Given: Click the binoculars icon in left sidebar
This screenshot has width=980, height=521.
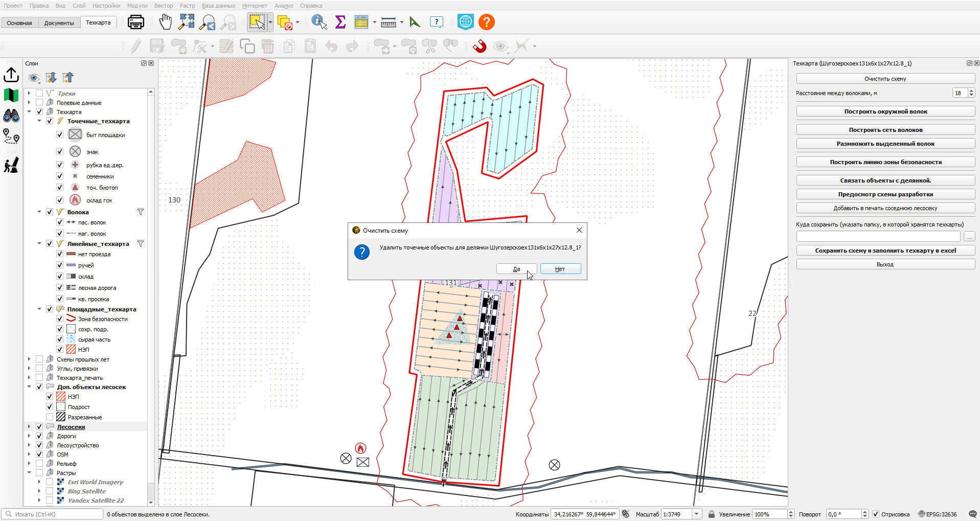Looking at the screenshot, I should click(11, 116).
